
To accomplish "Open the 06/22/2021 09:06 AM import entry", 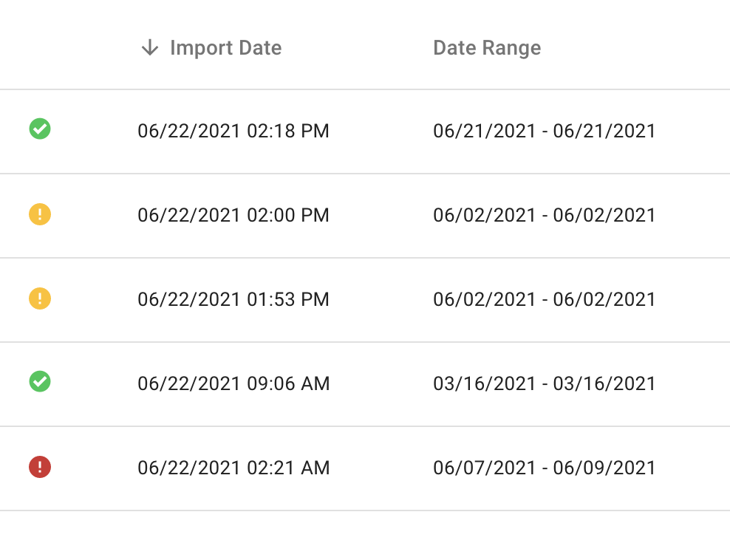I will point(233,384).
